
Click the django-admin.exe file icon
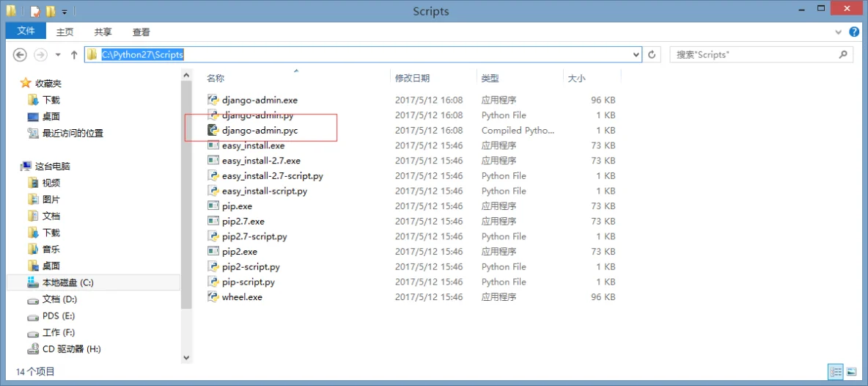point(213,101)
